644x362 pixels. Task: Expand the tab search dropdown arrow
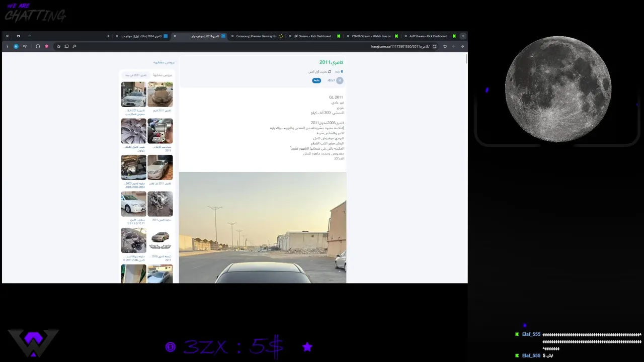463,36
